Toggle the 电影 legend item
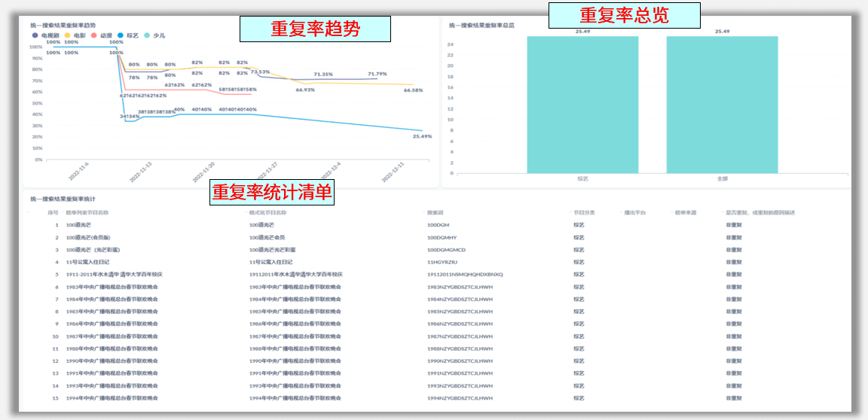 click(75, 35)
